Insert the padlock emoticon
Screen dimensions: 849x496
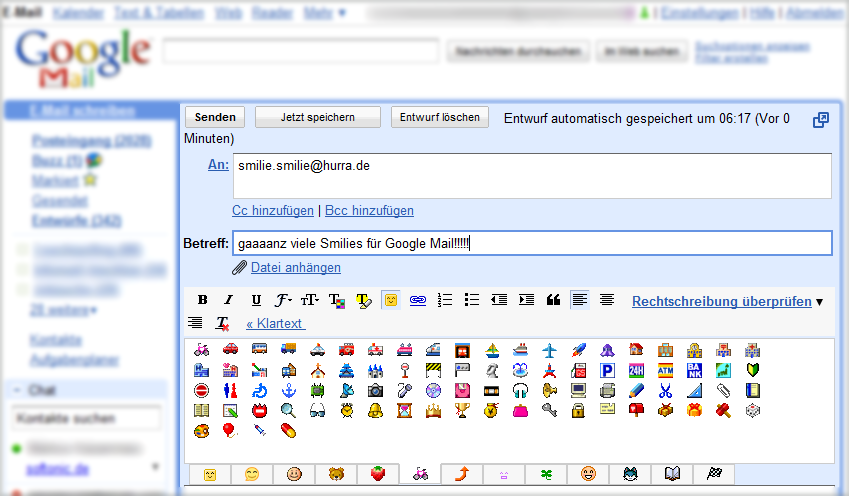[578, 410]
